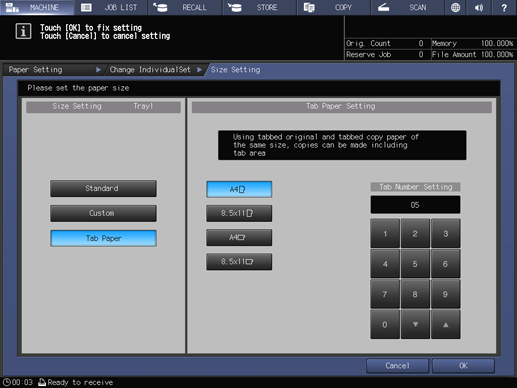Choose A4 portrait tab paper
This screenshot has width=517, height=388.
tap(239, 189)
